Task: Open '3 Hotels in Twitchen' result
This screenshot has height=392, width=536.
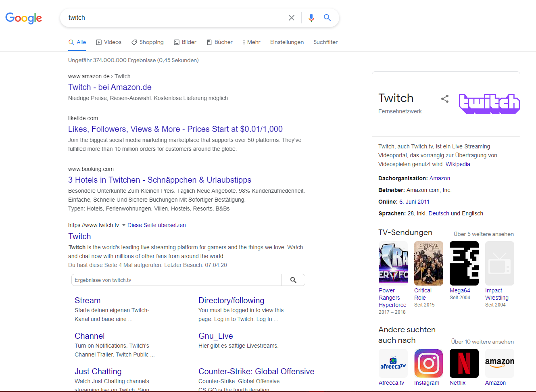Action: click(160, 180)
